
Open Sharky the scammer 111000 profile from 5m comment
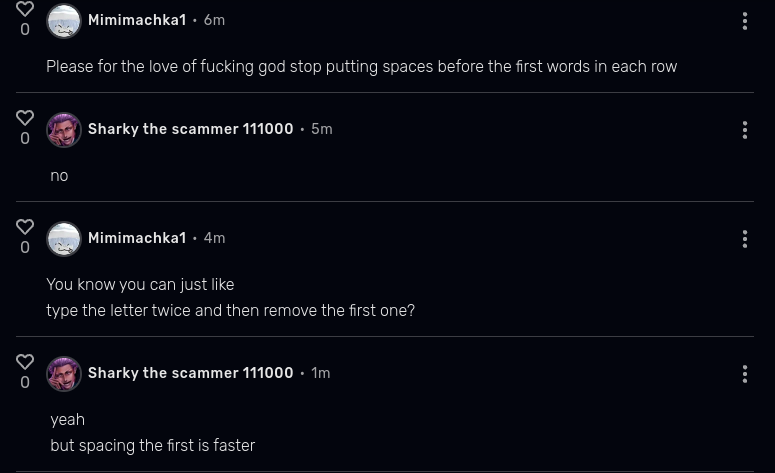point(190,129)
